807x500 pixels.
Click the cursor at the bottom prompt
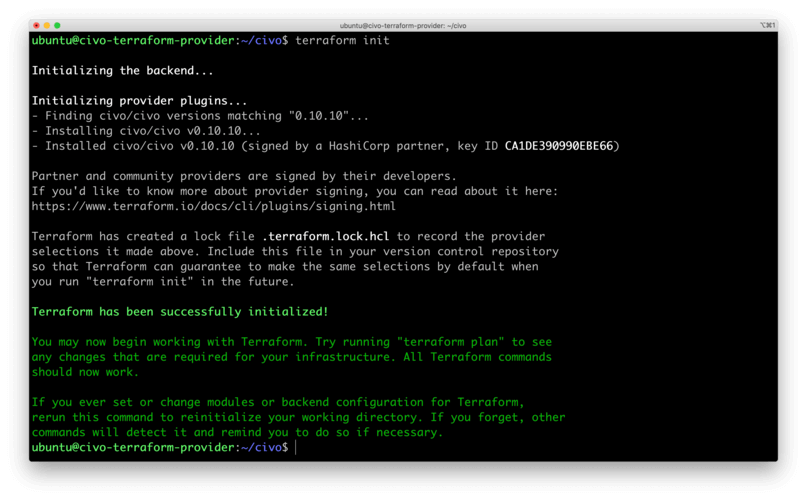296,447
